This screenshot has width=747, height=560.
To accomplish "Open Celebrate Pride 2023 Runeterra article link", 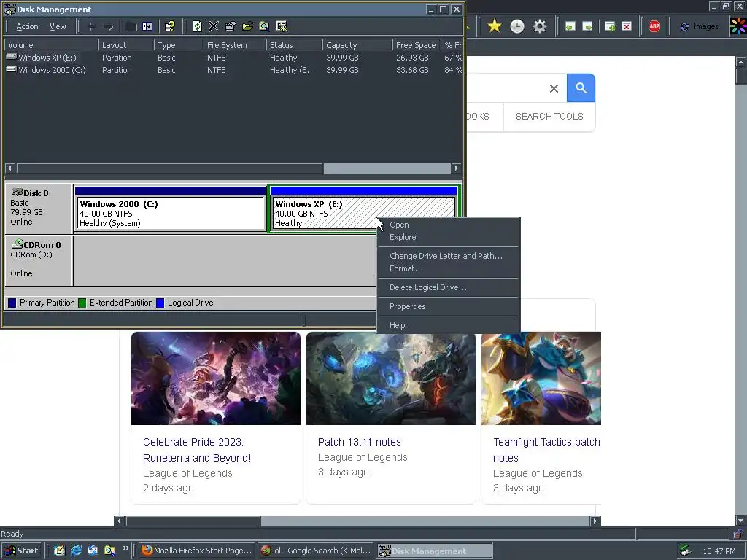I will [x=197, y=450].
